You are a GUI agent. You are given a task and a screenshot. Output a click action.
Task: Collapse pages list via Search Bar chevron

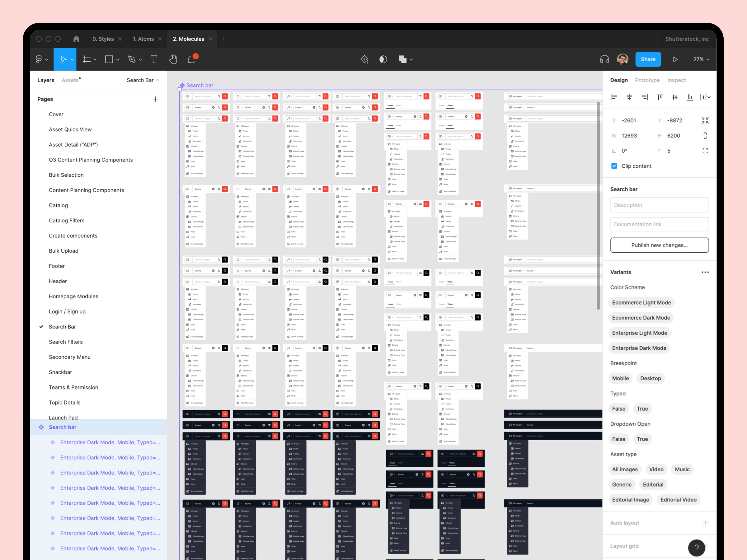click(x=157, y=80)
